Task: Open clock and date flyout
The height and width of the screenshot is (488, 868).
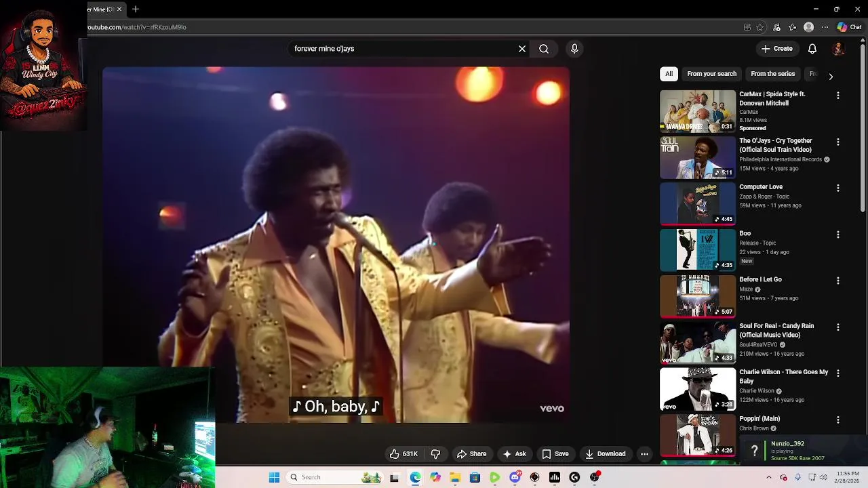Action: point(848,477)
